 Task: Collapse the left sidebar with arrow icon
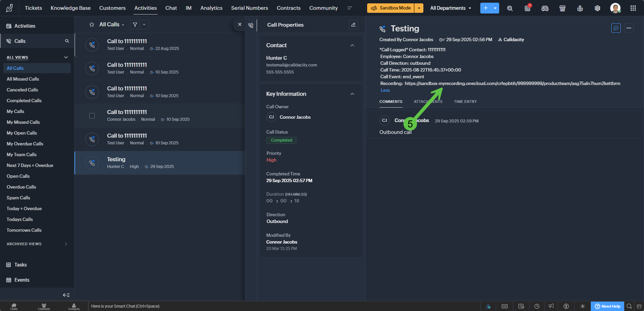click(66, 295)
